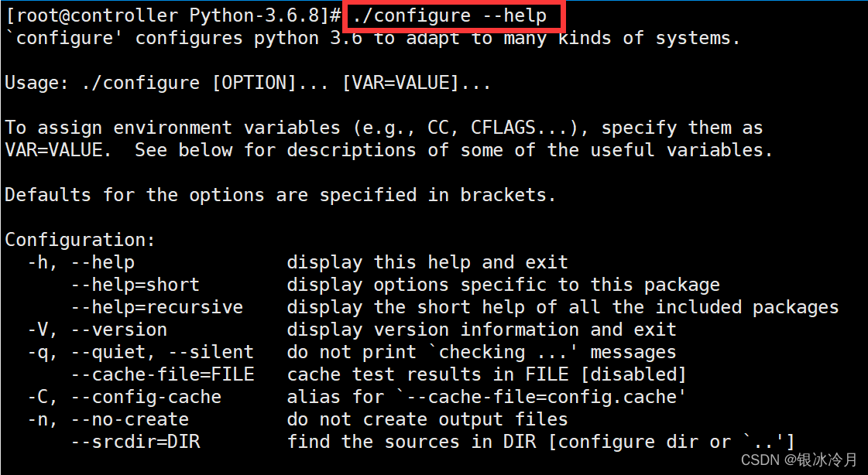
Task: Click the 'display version information and exit' text
Action: (x=482, y=330)
